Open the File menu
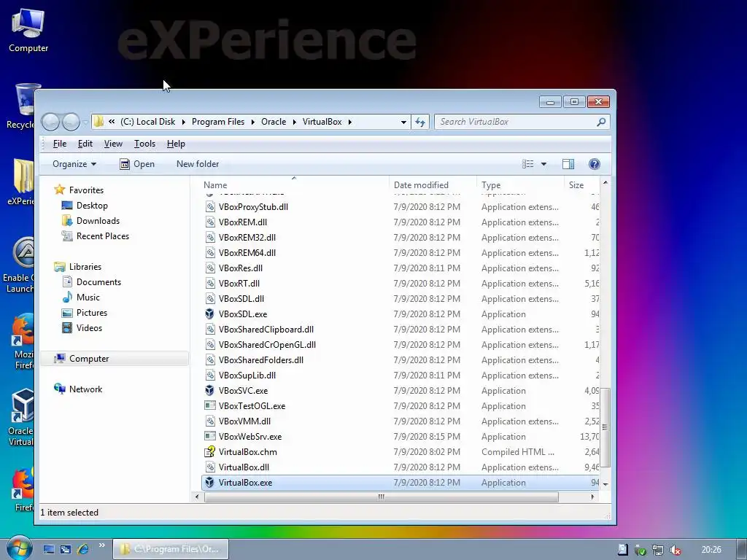This screenshot has width=747, height=560. coord(60,144)
